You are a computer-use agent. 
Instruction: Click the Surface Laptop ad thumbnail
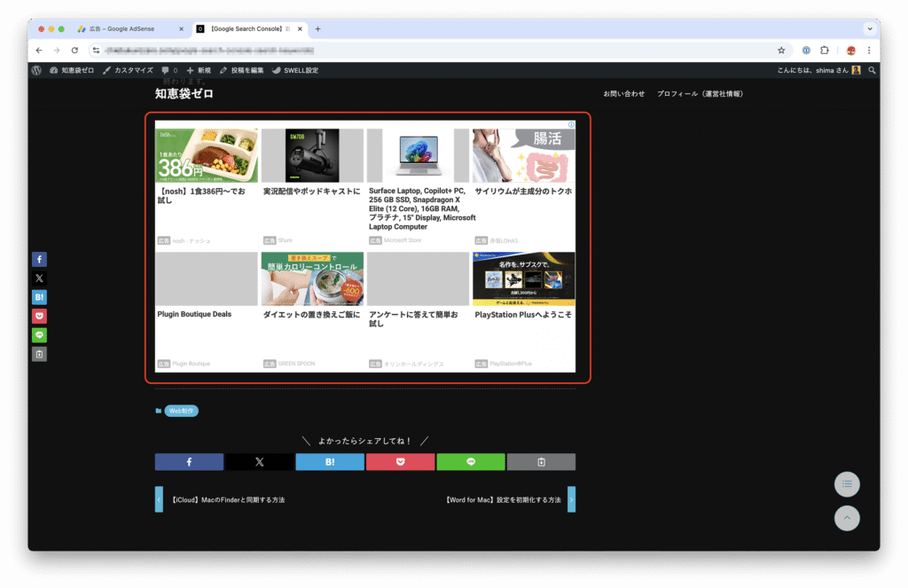419,155
